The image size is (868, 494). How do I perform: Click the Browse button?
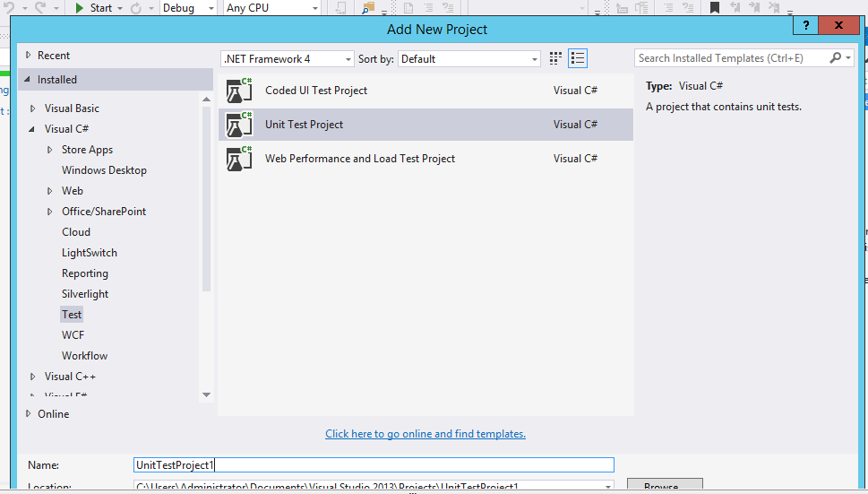(665, 484)
